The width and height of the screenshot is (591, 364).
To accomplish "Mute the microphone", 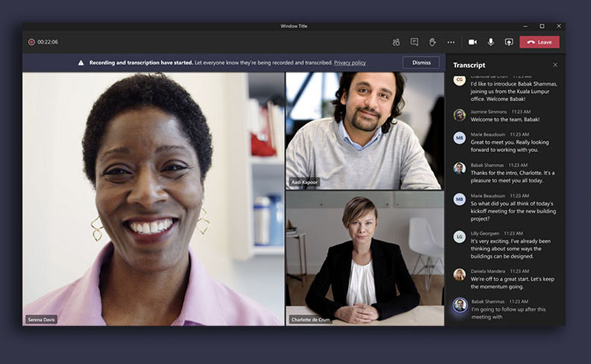I will pos(491,42).
